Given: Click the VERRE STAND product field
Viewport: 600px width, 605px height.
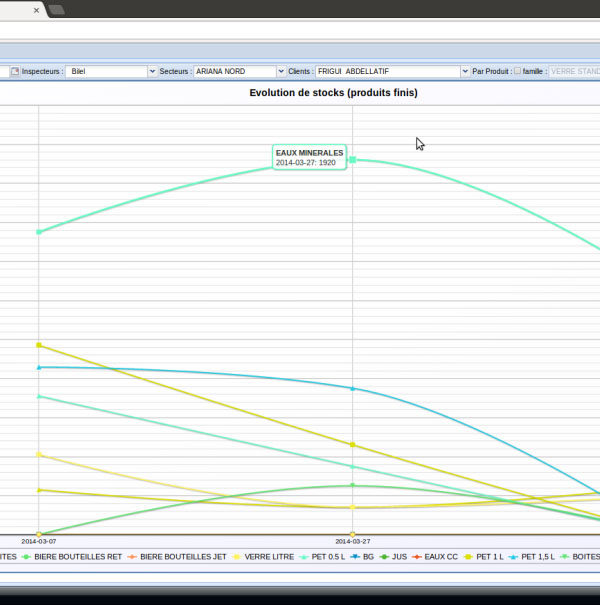Looking at the screenshot, I should [574, 72].
